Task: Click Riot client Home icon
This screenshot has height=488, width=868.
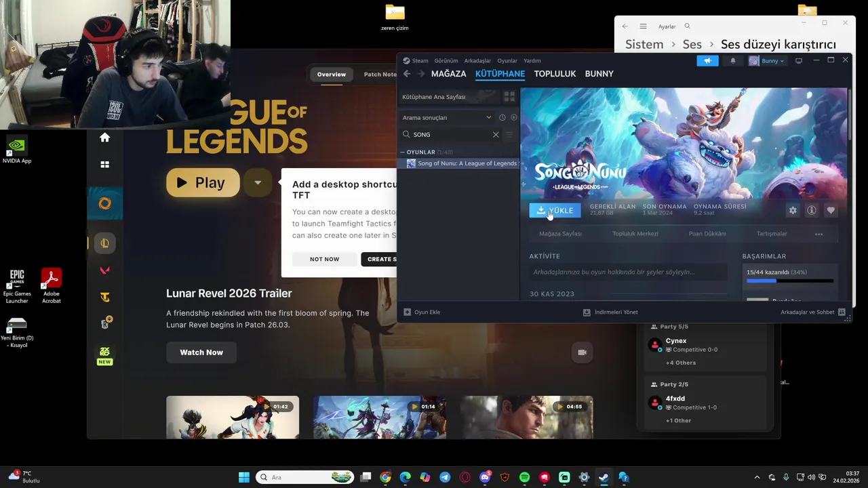Action: [x=104, y=138]
